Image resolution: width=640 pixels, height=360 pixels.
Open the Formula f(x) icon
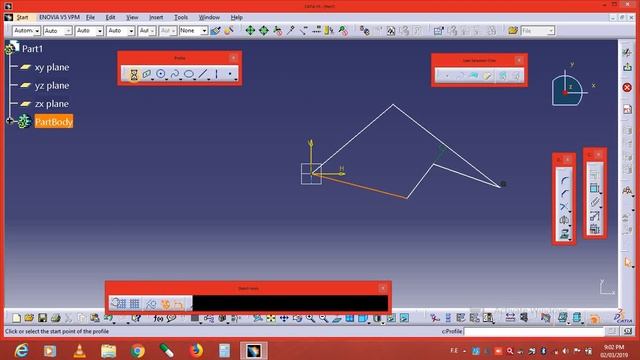(158, 318)
